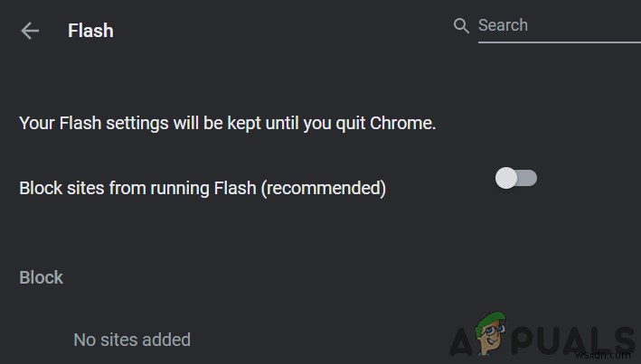Screen dimensions: 641x364
Task: Select the Block section header
Action: pos(41,277)
